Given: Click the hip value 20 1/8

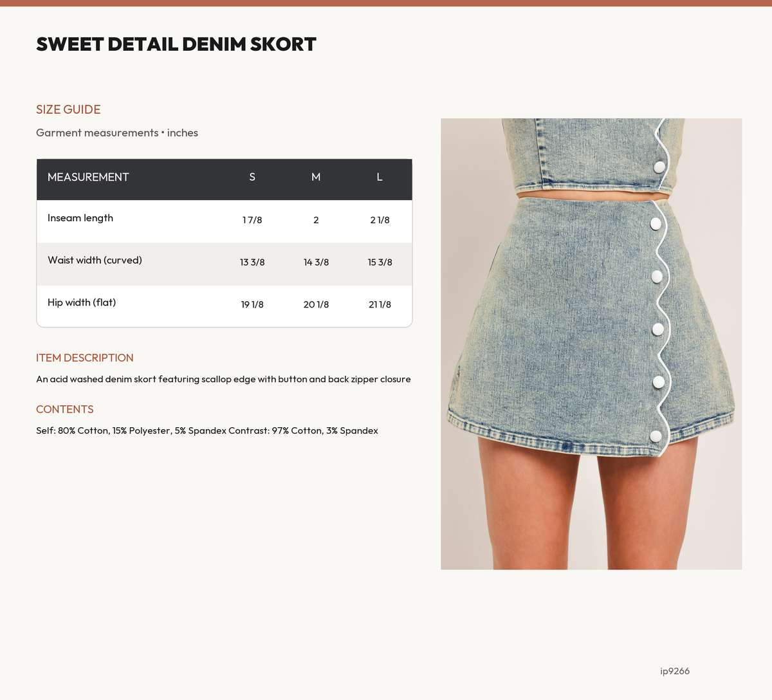Looking at the screenshot, I should pyautogui.click(x=316, y=305).
